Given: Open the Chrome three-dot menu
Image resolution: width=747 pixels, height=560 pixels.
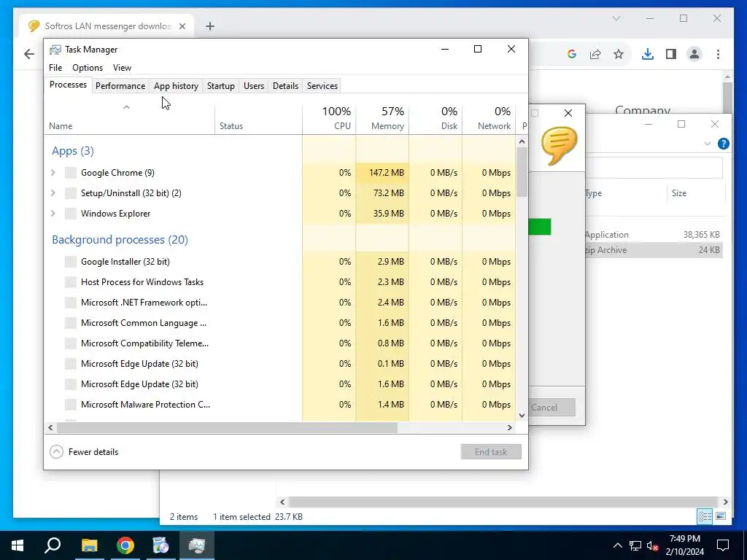Looking at the screenshot, I should pyautogui.click(x=718, y=54).
